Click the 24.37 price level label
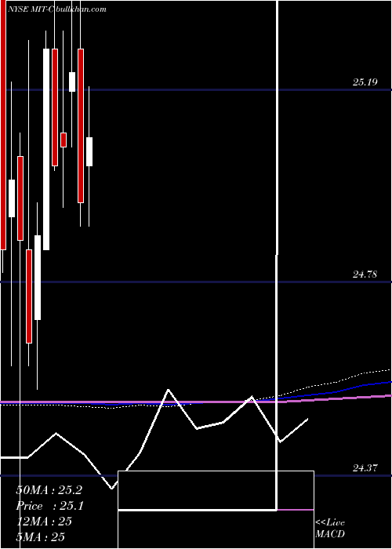This screenshot has height=549, width=392. point(365,467)
